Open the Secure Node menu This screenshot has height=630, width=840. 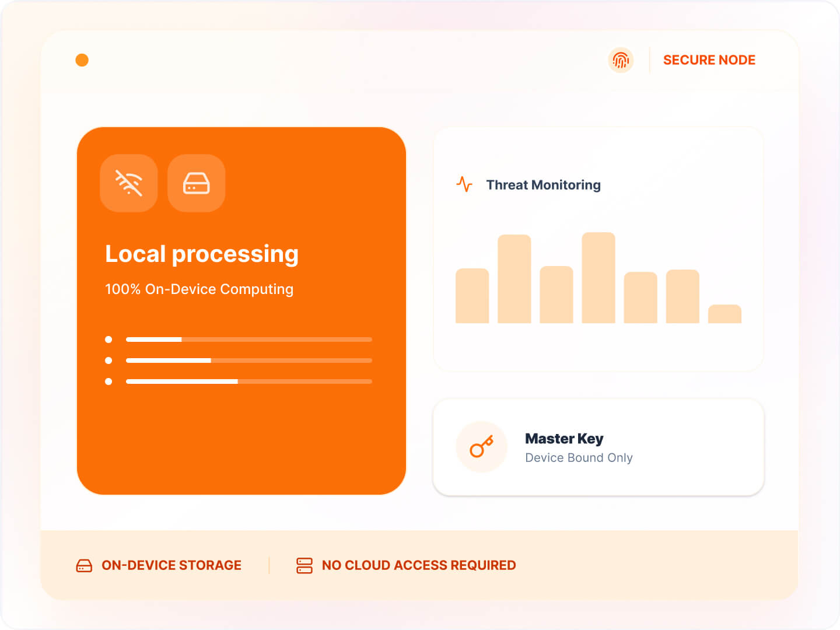(709, 60)
